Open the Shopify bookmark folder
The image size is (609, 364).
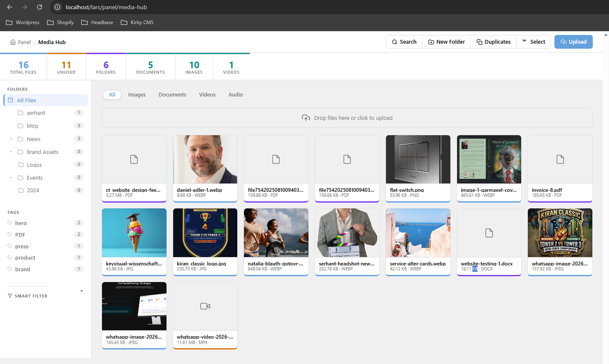click(60, 22)
